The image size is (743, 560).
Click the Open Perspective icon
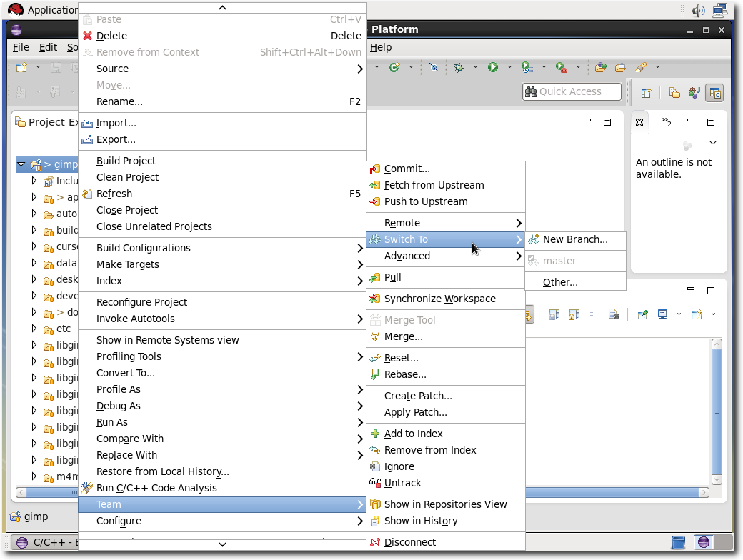646,93
